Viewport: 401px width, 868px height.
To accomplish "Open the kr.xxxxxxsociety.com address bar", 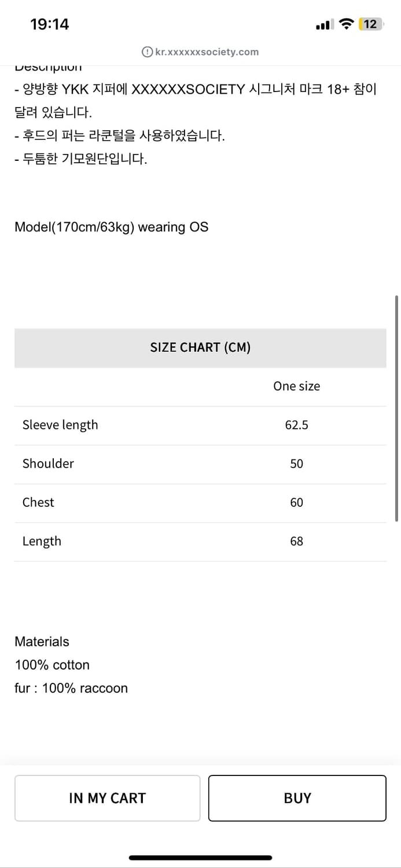I will coord(200,52).
